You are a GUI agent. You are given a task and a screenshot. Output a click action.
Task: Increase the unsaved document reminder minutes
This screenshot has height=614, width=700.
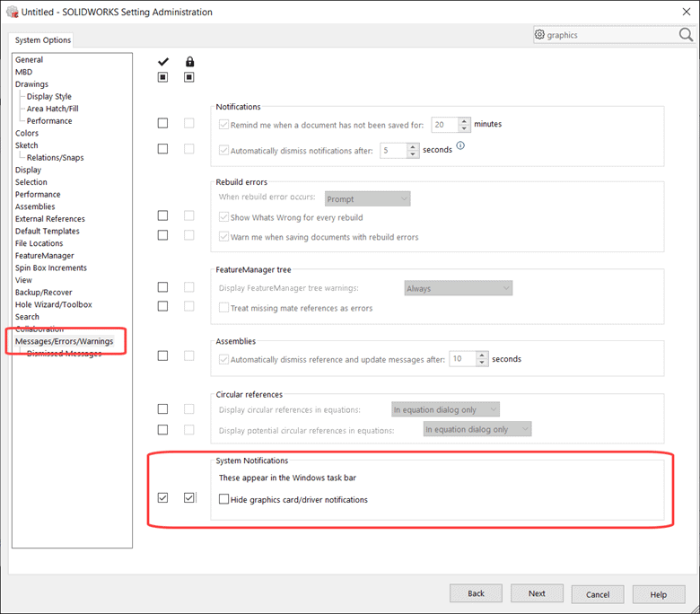pyautogui.click(x=464, y=121)
